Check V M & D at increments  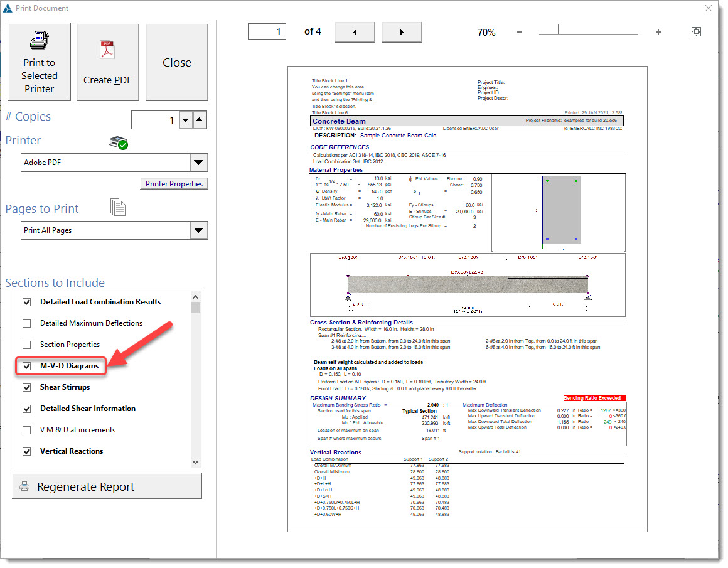[x=27, y=430]
